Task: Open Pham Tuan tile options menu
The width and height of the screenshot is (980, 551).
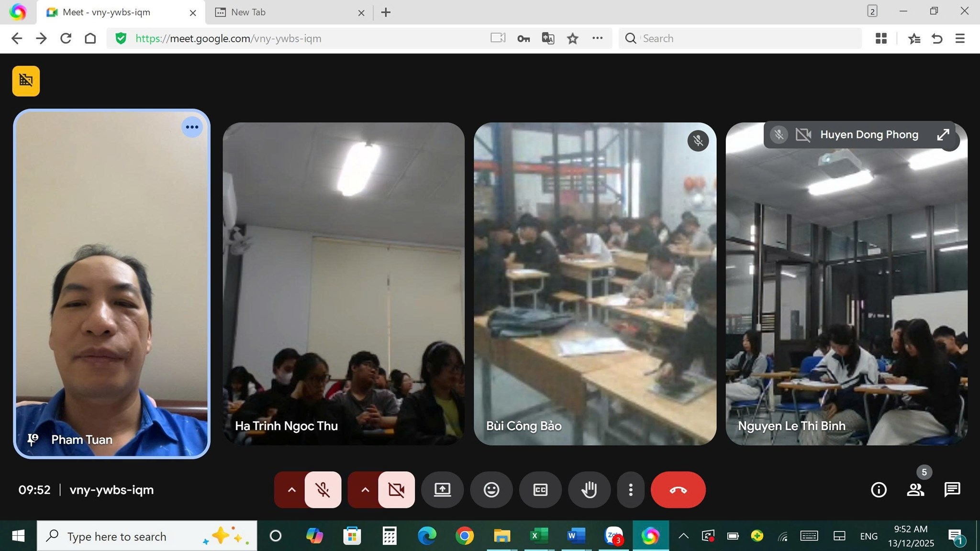Action: click(x=192, y=127)
